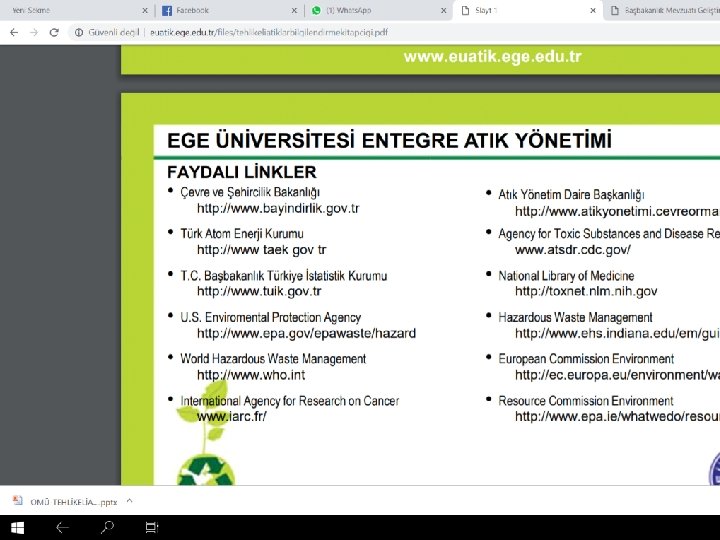Open the taek gov tr link
Viewport: 720px width, 540px height.
(x=261, y=250)
